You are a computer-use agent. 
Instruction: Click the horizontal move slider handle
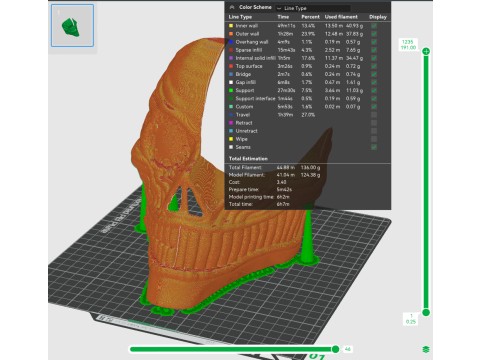pyautogui.click(x=335, y=349)
